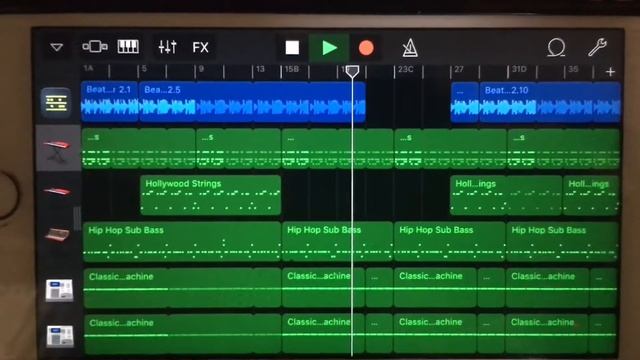
Task: Select the first Hip Hop Sub Bass region
Action: pyautogui.click(x=181, y=241)
